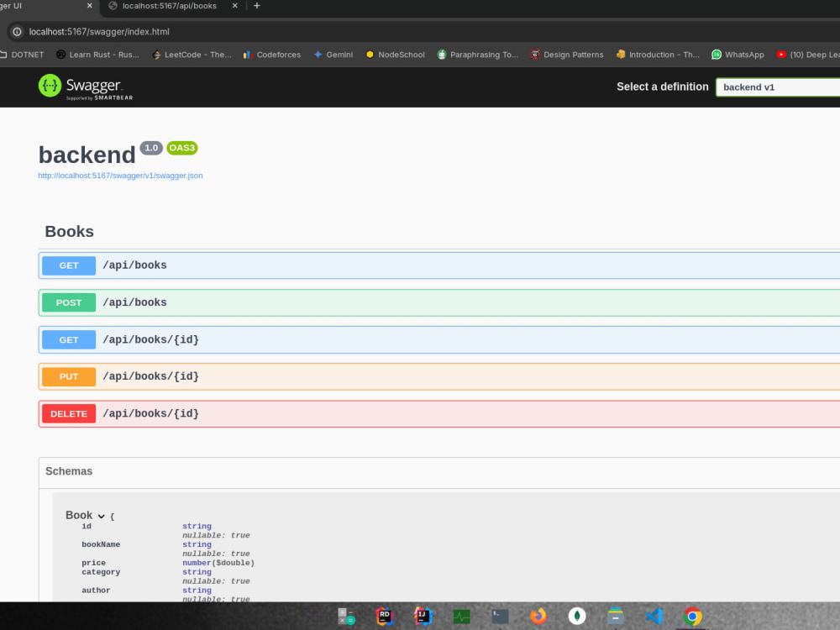Open the swagger.json specification link
The image size is (840, 630).
pyautogui.click(x=120, y=176)
